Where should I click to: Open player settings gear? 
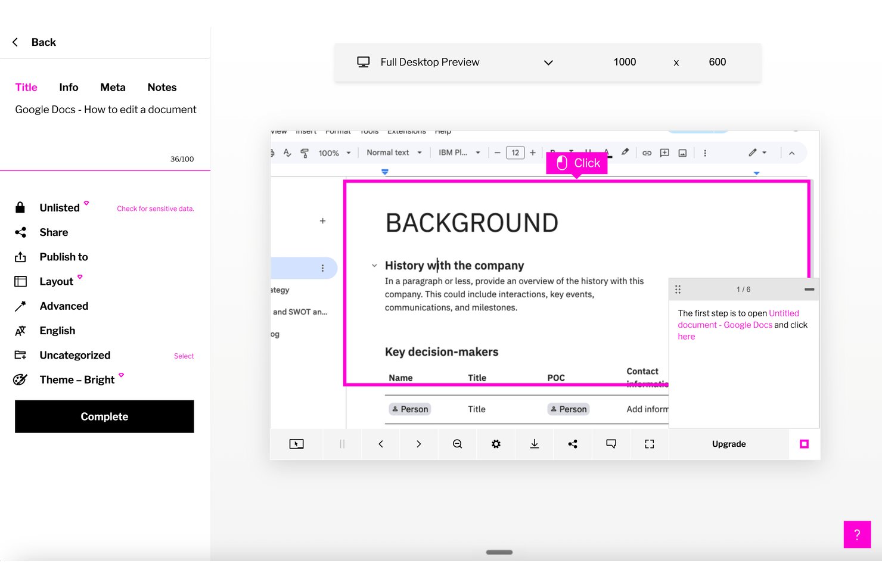click(496, 444)
